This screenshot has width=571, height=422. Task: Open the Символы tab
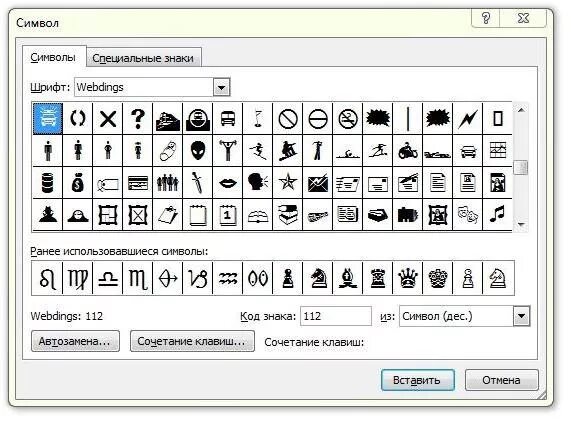point(53,57)
